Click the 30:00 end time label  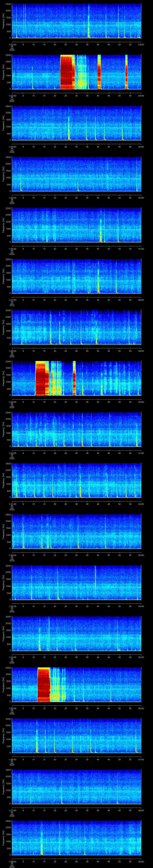[141, 402]
